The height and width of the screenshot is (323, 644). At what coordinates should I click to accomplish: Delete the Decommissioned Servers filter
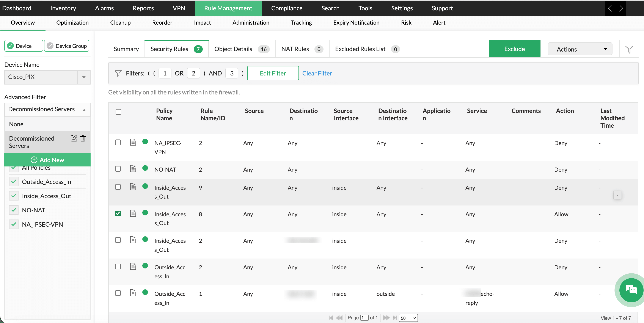pos(83,138)
